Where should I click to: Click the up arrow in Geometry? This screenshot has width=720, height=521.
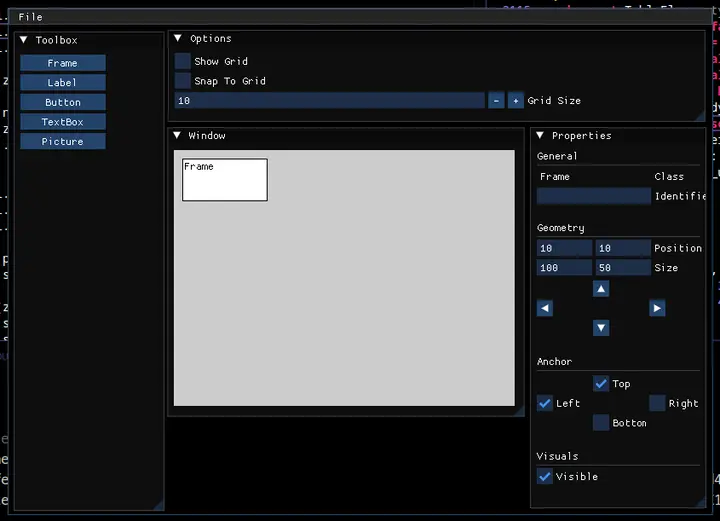pos(601,289)
